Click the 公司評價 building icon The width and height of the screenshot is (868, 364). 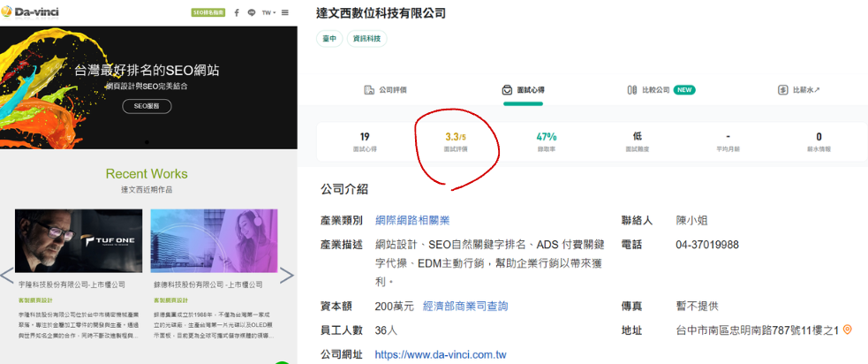click(369, 90)
